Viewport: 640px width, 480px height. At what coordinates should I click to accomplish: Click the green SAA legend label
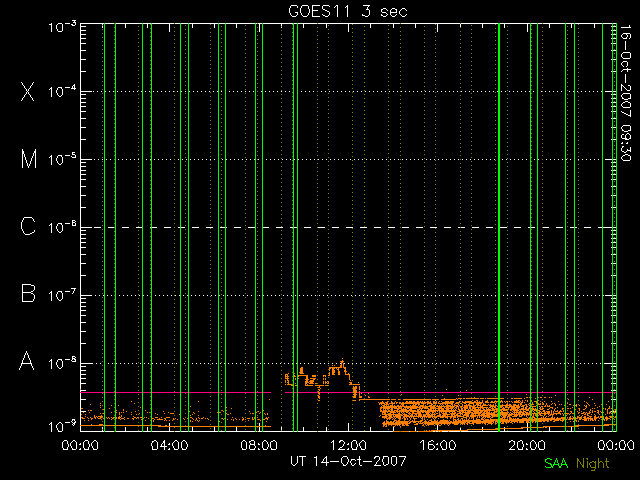tap(556, 463)
